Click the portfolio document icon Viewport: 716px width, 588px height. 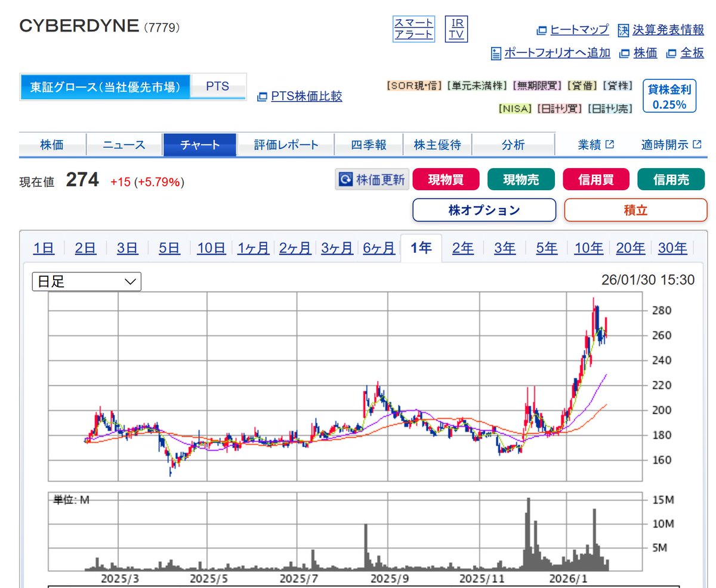[x=496, y=53]
